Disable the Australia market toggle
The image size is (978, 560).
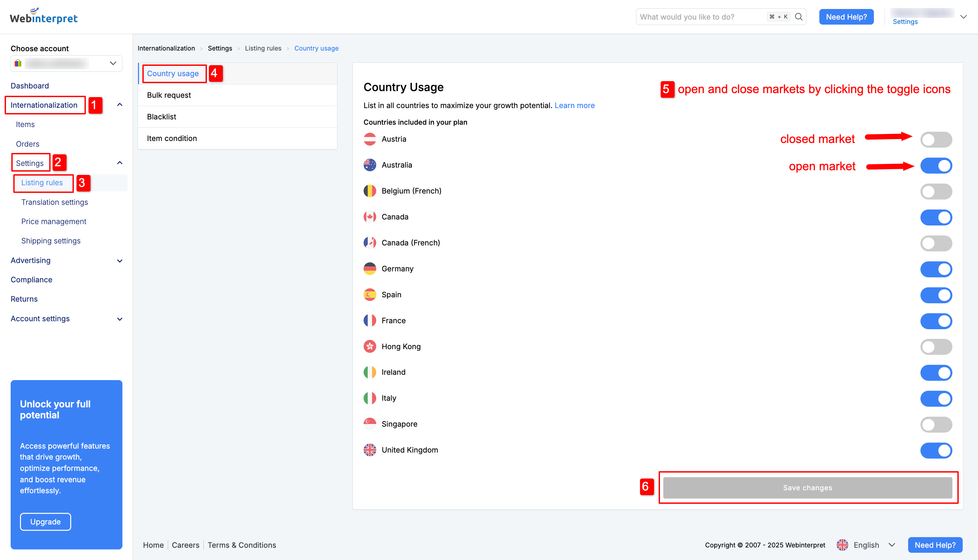(936, 166)
